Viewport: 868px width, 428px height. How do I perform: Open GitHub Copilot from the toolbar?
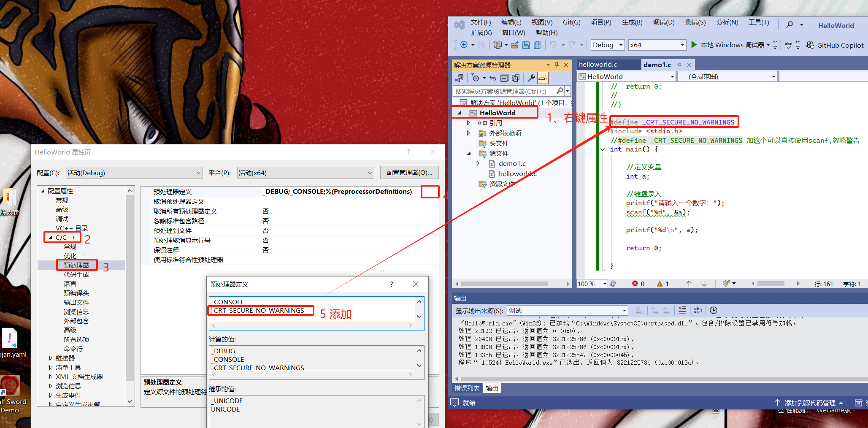tap(835, 45)
